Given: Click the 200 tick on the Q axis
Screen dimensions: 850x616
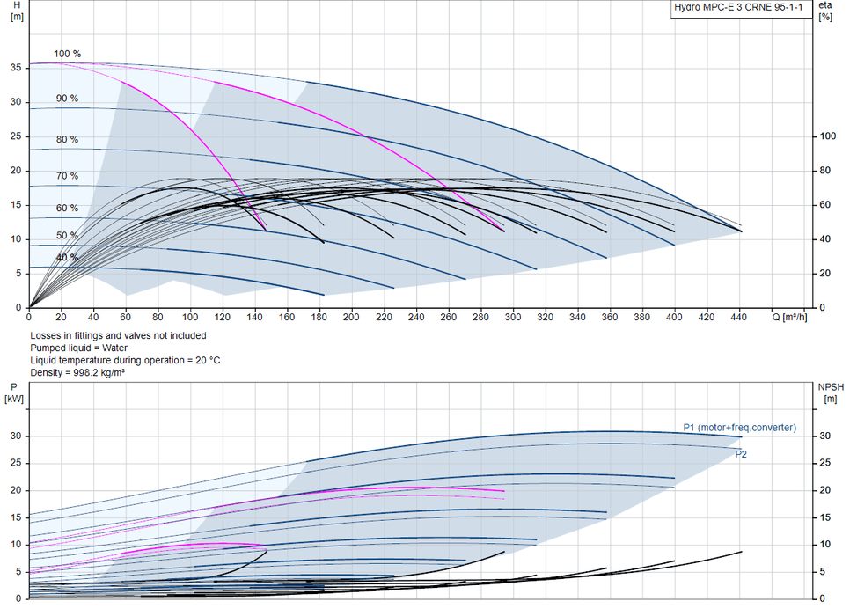Looking at the screenshot, I should tap(351, 317).
